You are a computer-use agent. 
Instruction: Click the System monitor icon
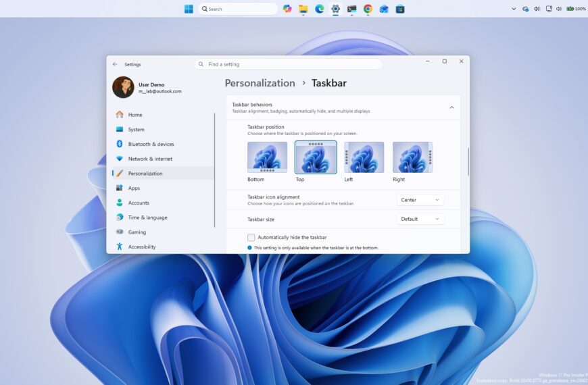click(x=120, y=129)
